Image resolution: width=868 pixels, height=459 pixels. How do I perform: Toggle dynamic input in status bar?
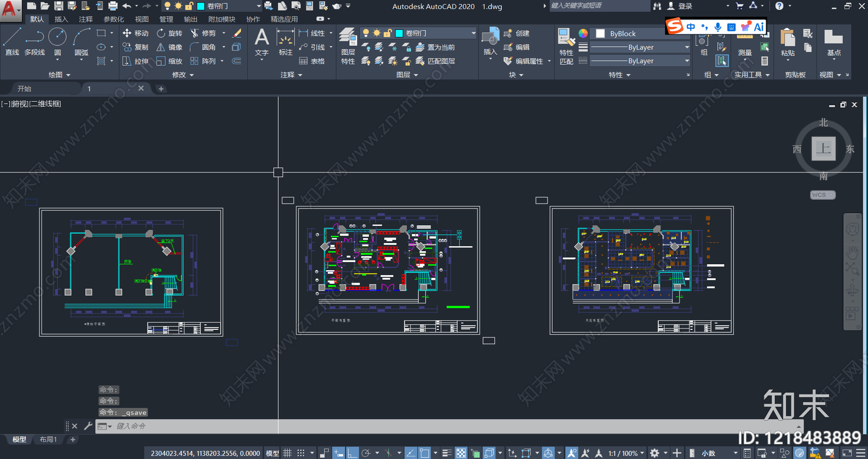point(339,453)
